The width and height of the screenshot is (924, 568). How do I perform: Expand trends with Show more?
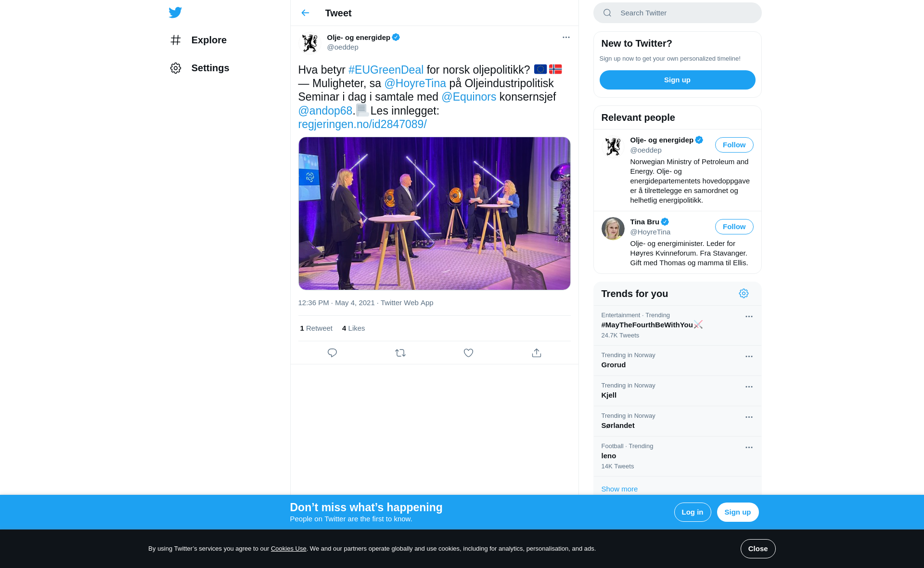tap(619, 489)
